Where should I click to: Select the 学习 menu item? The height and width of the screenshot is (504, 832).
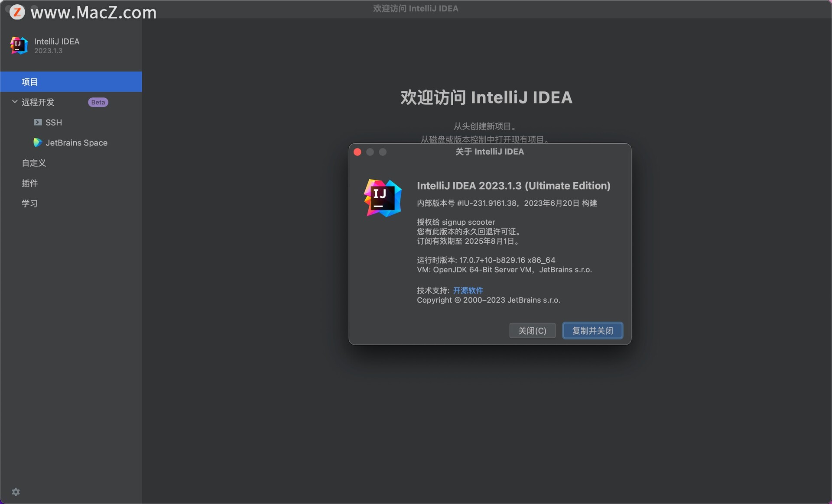[29, 204]
